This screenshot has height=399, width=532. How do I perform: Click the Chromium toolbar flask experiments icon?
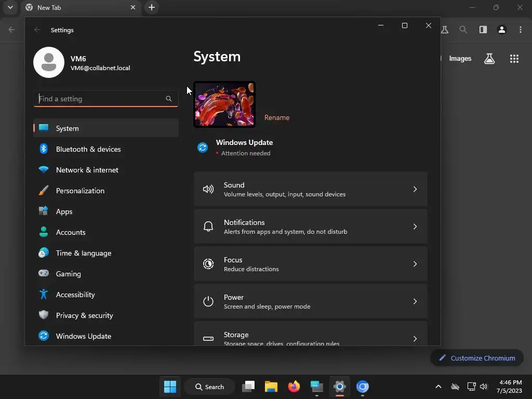[445, 30]
